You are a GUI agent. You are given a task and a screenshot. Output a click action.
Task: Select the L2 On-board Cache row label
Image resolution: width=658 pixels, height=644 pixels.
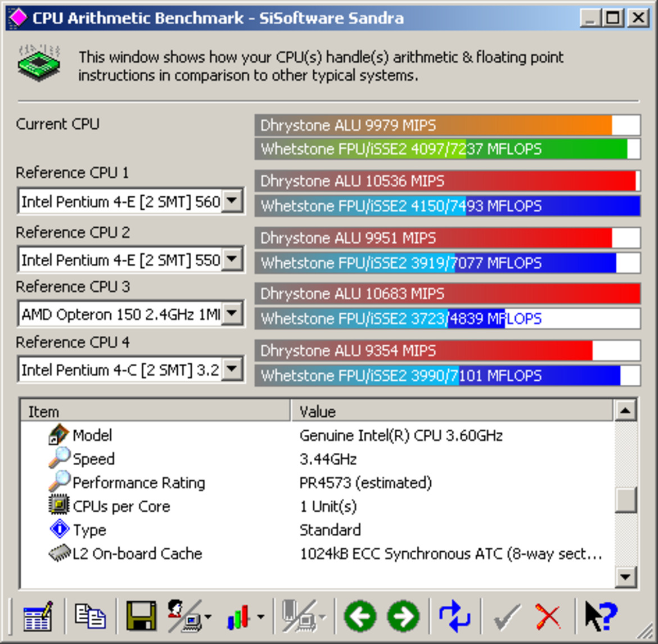pos(138,554)
